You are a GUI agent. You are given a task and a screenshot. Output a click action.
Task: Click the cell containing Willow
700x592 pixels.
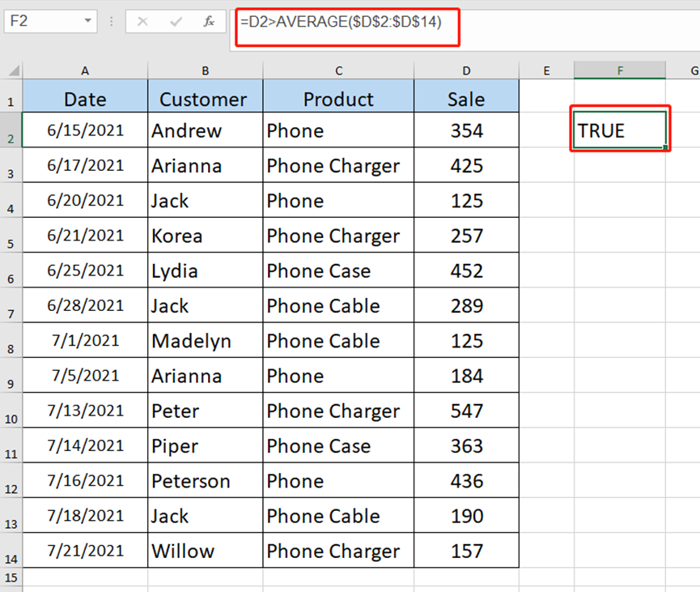pyautogui.click(x=205, y=551)
